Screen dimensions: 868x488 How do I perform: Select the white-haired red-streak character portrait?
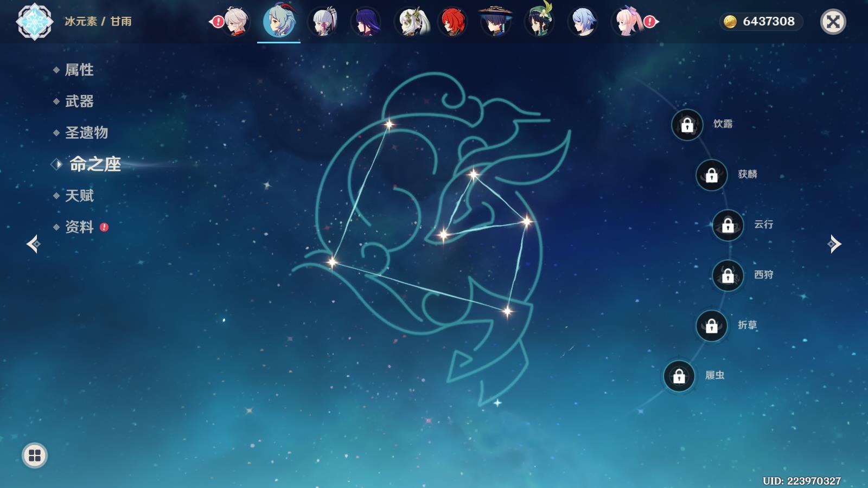236,22
